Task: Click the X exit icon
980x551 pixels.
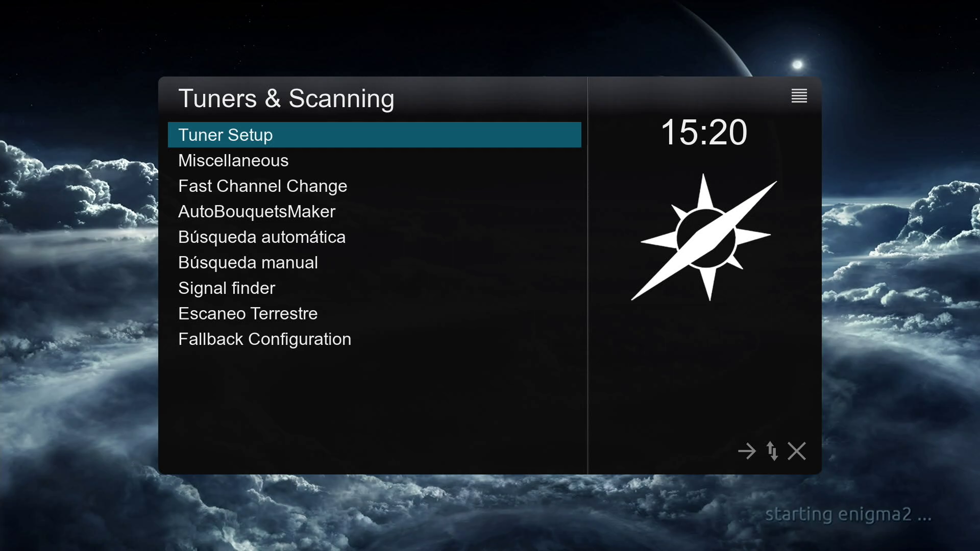Action: click(x=796, y=451)
